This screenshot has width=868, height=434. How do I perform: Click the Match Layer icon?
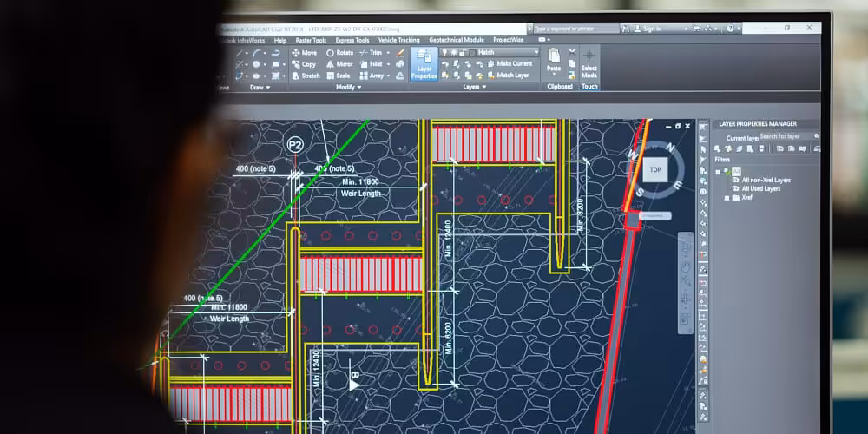(491, 76)
